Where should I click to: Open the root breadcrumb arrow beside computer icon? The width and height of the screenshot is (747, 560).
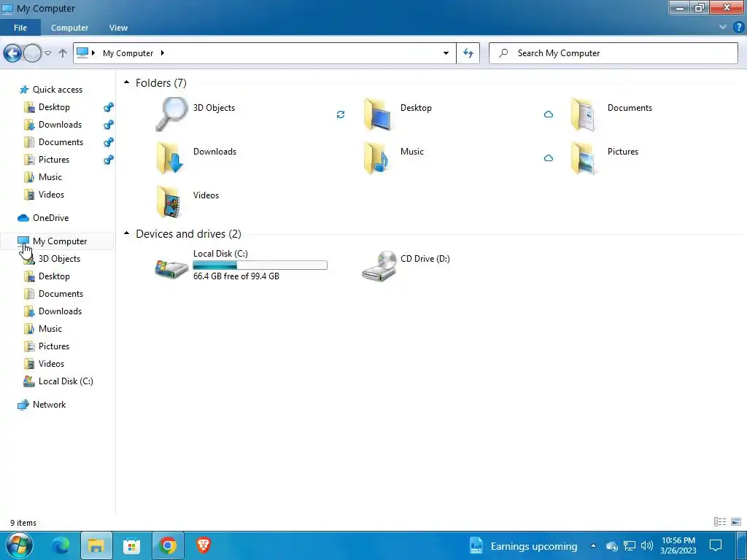click(x=93, y=52)
